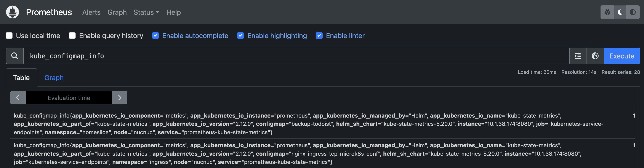Execute the query
Screen dimensions: 644x168
tap(622, 56)
